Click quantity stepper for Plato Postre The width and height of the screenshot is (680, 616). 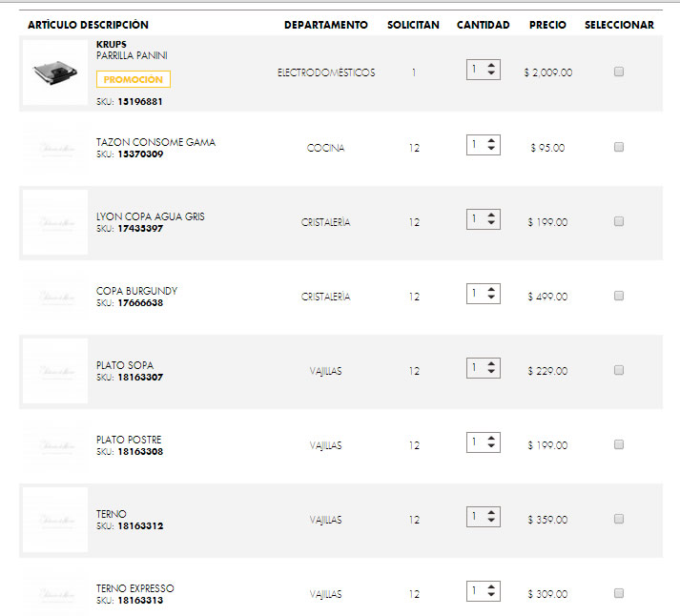point(484,442)
